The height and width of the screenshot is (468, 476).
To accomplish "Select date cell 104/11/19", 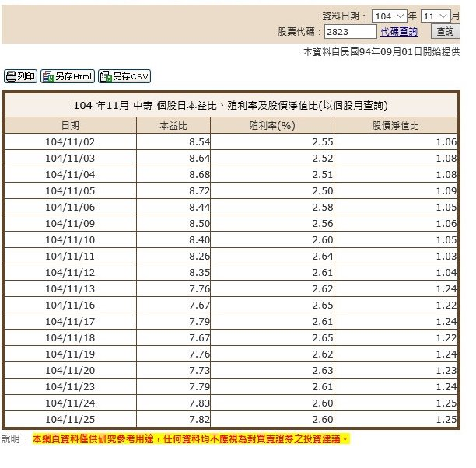I will coord(70,354).
